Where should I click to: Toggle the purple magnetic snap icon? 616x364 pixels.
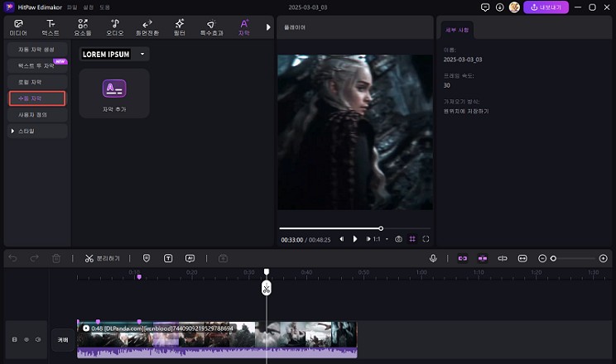[x=483, y=258]
